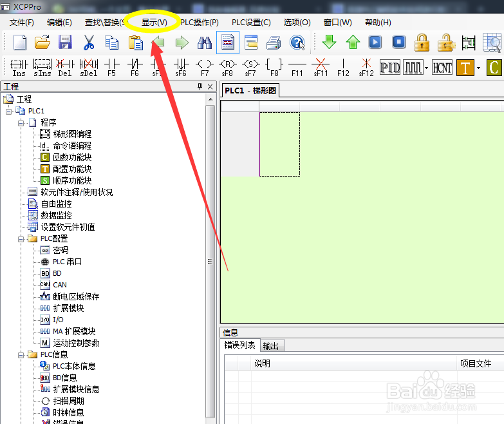Open the 帮助(H) menu
This screenshot has width=504, height=424.
pos(378,23)
